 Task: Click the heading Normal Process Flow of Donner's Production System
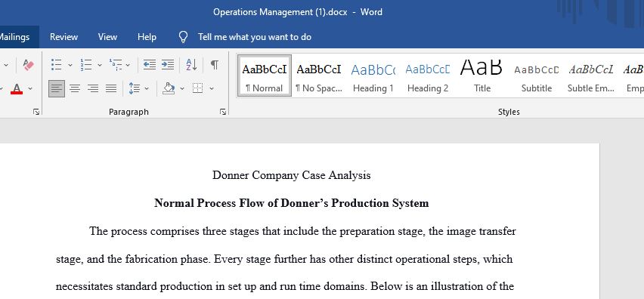pos(292,203)
